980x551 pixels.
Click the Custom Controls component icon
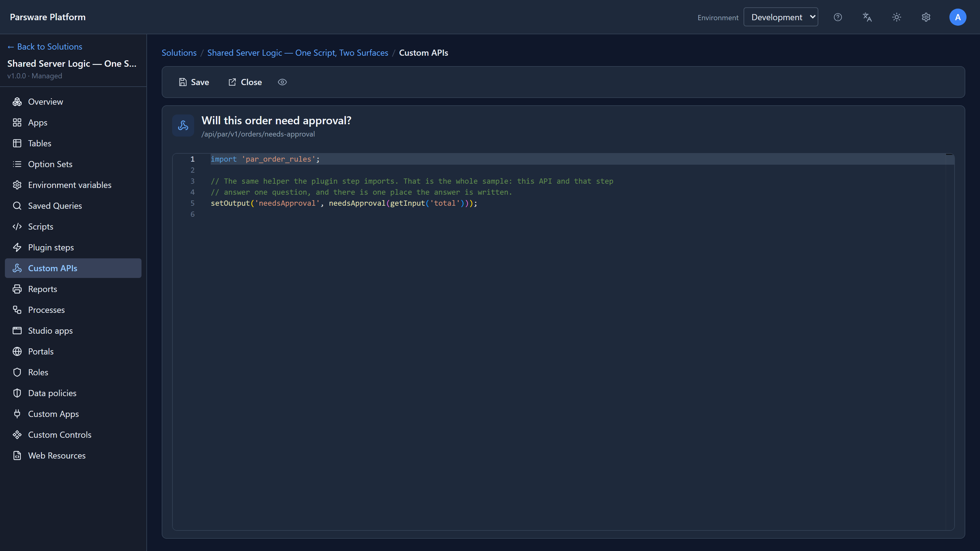tap(17, 435)
